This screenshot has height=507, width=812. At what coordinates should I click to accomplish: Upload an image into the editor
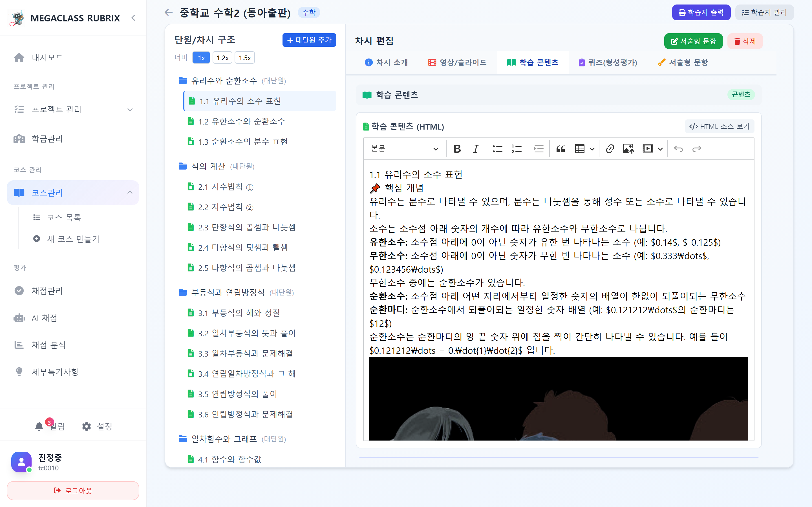628,148
